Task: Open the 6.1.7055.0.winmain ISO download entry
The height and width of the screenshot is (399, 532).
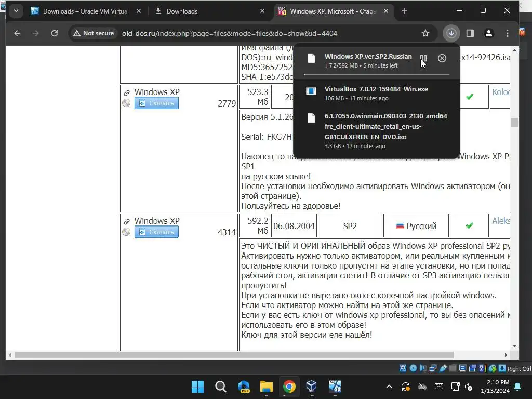Action: (x=376, y=130)
